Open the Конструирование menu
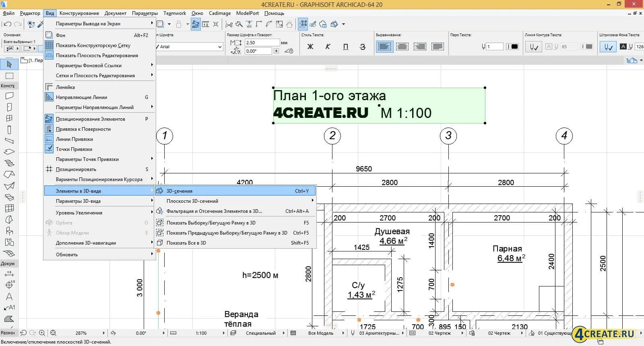This screenshot has height=346, width=644. (x=79, y=13)
